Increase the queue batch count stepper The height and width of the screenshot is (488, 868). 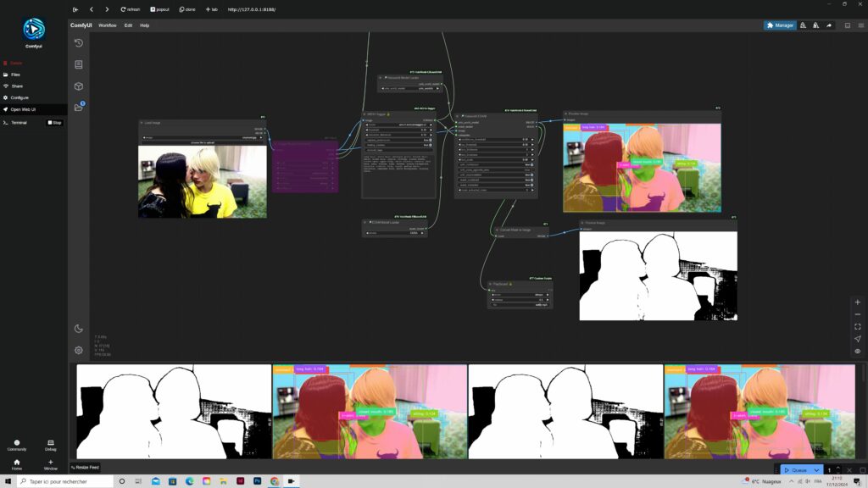pyautogui.click(x=839, y=468)
